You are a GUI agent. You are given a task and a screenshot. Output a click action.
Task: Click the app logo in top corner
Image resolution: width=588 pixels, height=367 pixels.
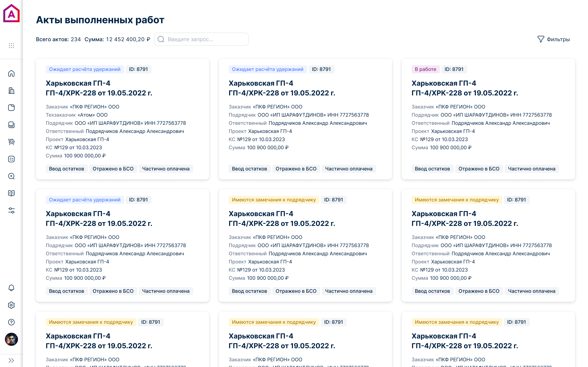(11, 13)
